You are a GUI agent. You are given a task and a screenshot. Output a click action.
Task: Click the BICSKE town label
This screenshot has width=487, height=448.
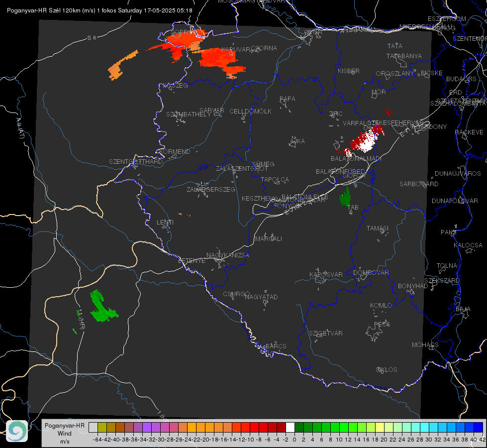click(431, 73)
